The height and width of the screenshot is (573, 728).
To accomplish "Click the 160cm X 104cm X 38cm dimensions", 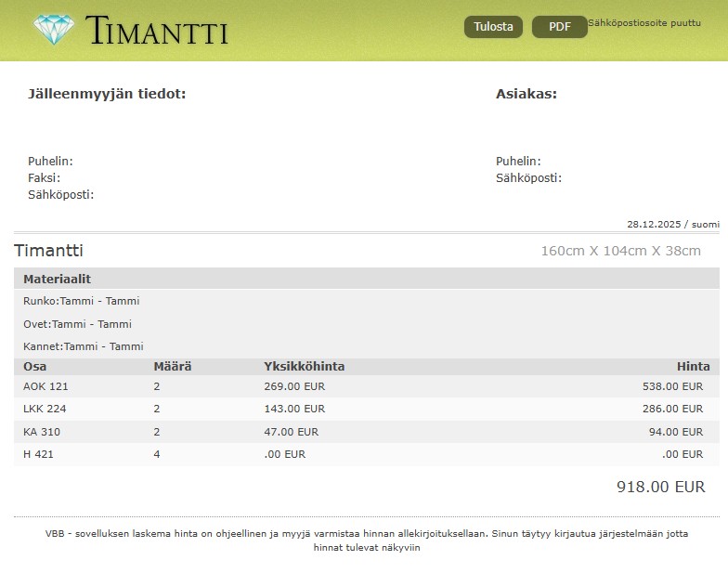I will click(620, 251).
